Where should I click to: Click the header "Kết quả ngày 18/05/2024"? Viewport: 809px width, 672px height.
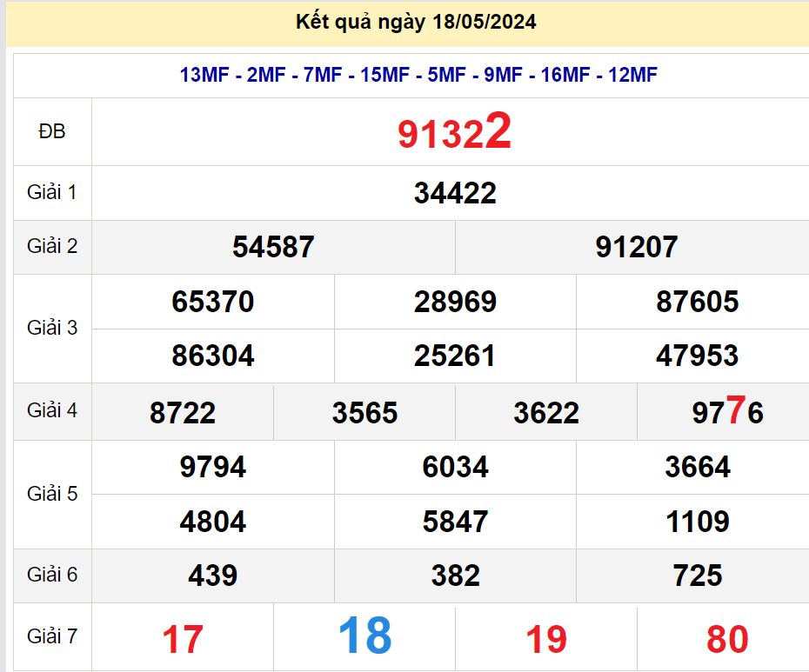point(416,23)
